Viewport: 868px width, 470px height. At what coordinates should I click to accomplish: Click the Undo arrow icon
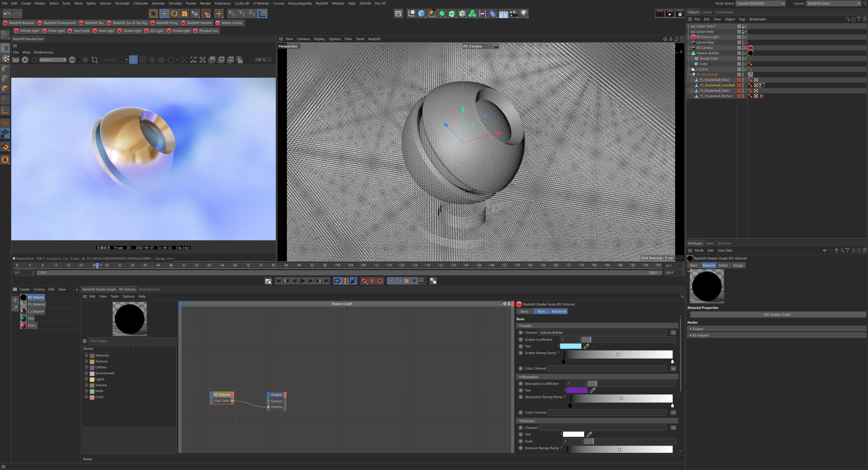click(x=7, y=14)
